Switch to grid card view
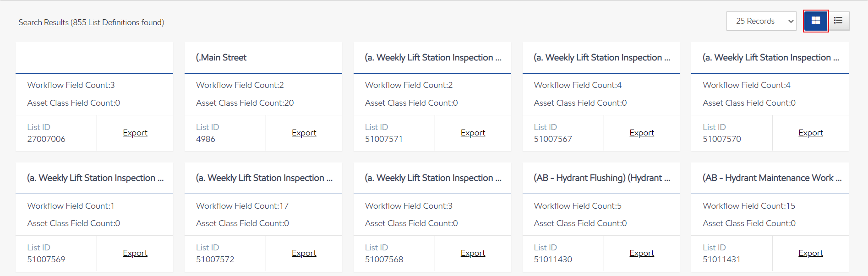The width and height of the screenshot is (868, 276). click(815, 21)
